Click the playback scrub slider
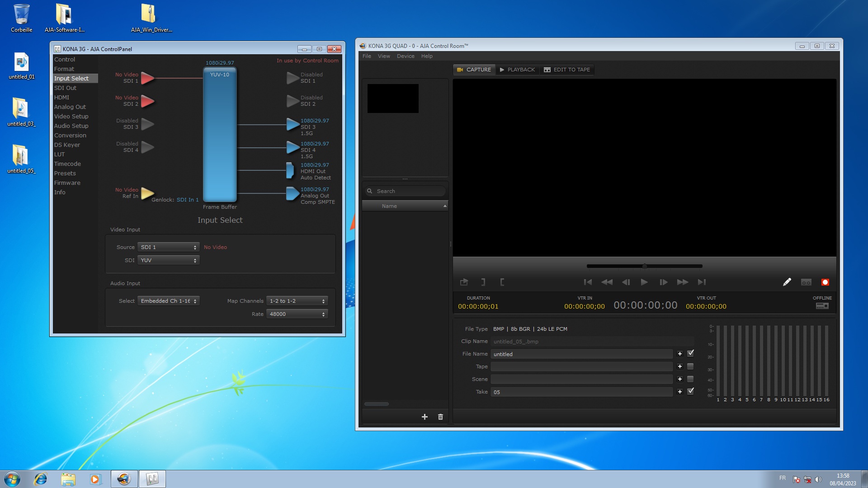This screenshot has width=868, height=488. pos(644,266)
